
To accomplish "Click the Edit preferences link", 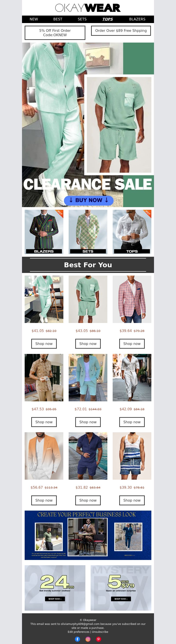I will [x=79, y=632].
